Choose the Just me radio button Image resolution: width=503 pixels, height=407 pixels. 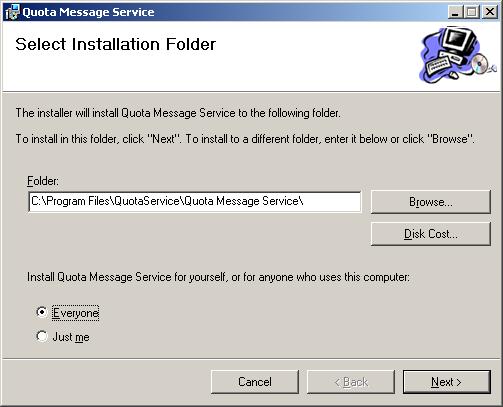pyautogui.click(x=42, y=336)
